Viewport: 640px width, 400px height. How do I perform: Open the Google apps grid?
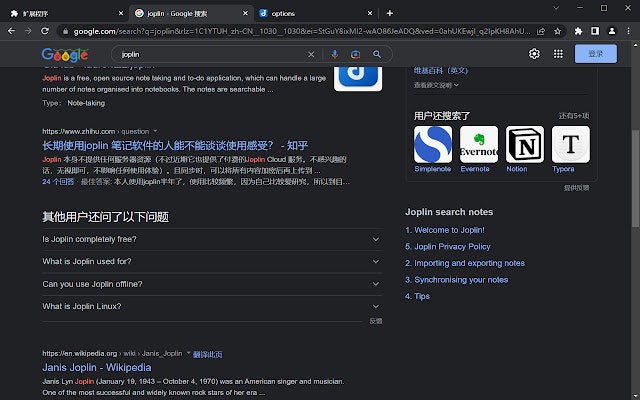coord(558,54)
